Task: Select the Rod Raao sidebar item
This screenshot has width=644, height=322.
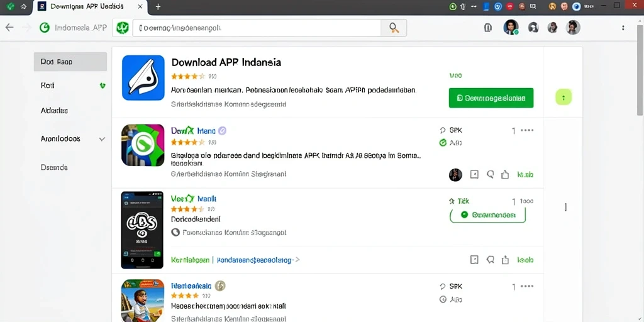Action: pos(70,62)
